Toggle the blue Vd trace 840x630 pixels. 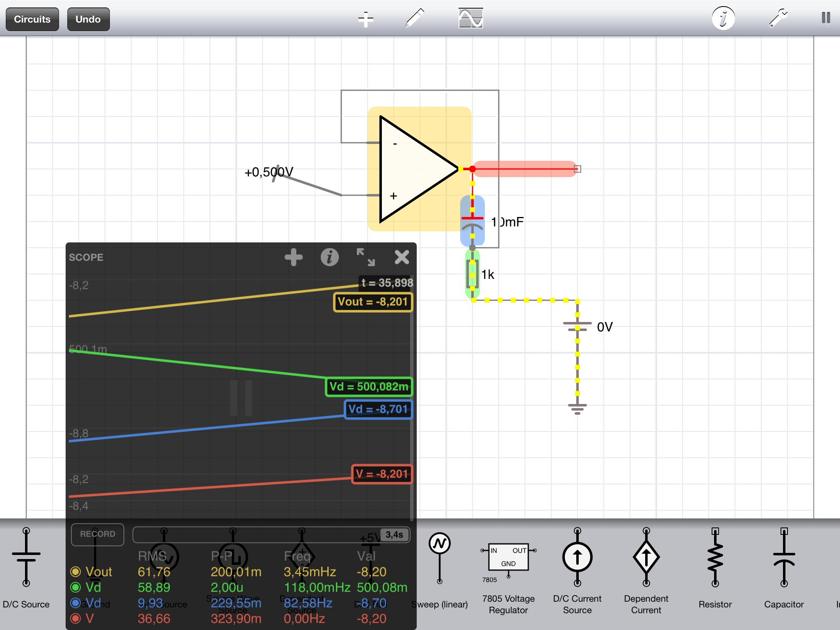[x=75, y=603]
